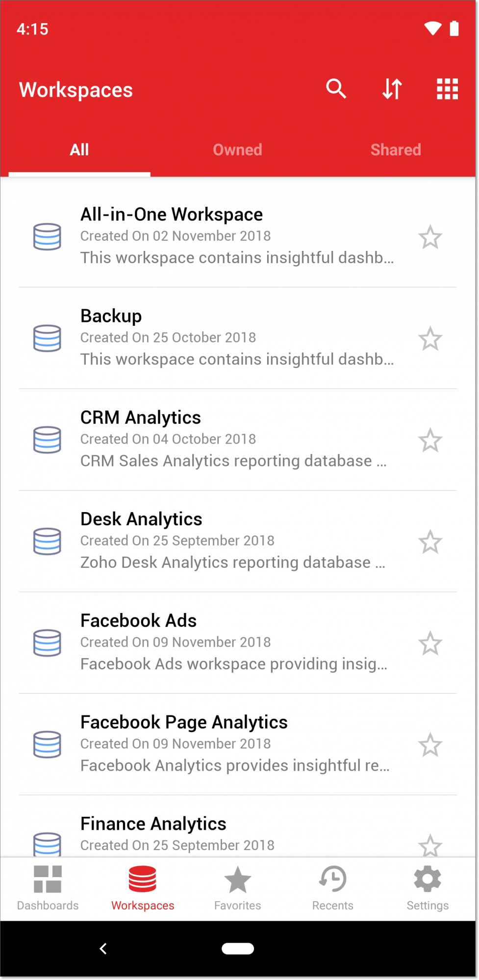Open the search icon in header
Viewport: 479px width, 980px height.
click(x=336, y=89)
